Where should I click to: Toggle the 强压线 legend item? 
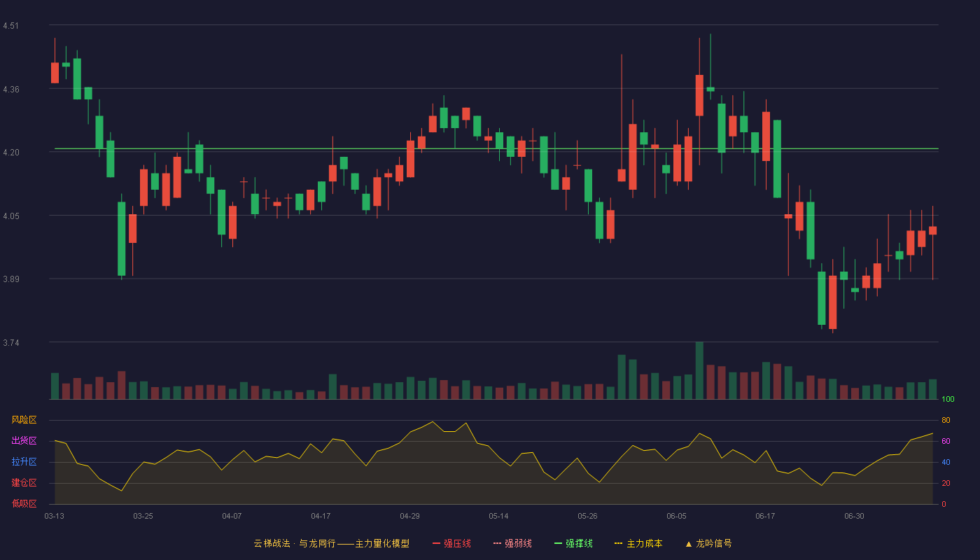(x=451, y=543)
